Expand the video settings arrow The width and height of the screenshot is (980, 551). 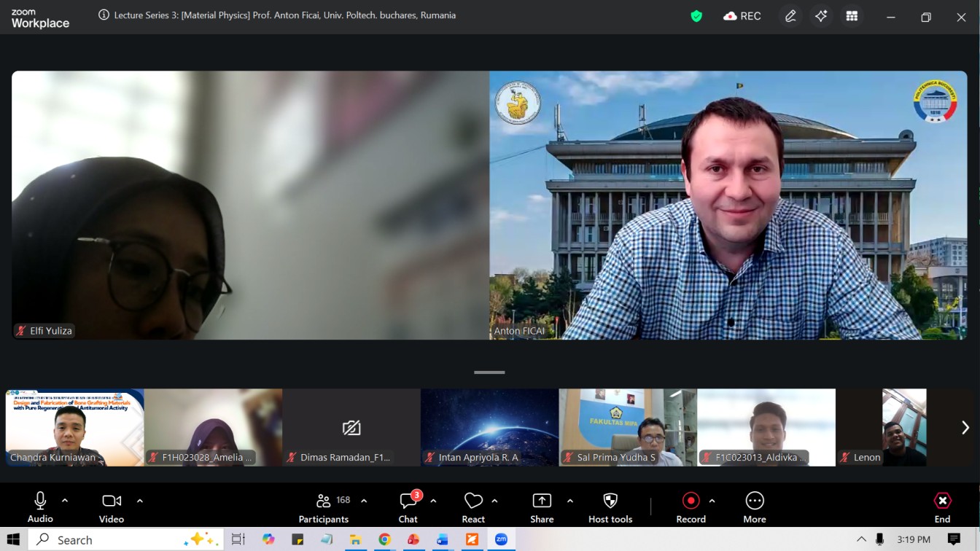pos(140,501)
